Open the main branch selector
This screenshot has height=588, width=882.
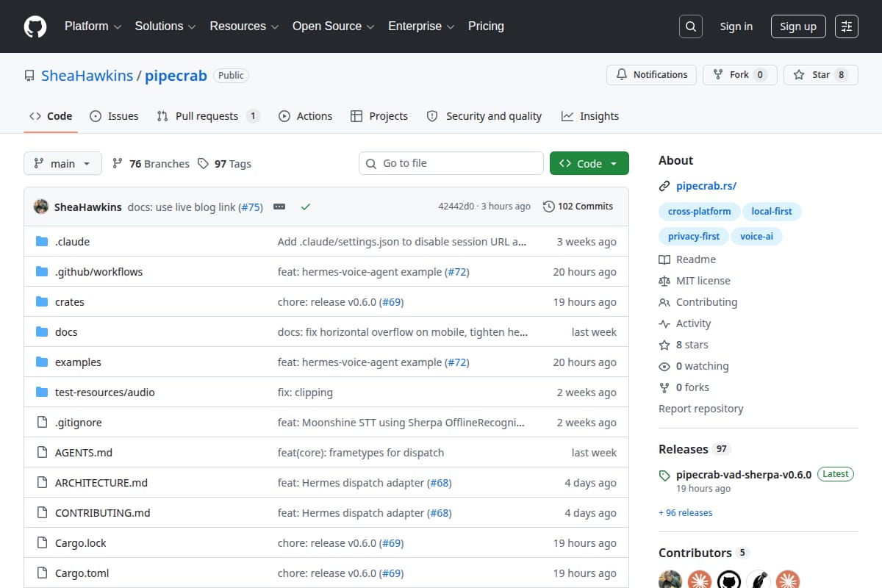tap(62, 163)
